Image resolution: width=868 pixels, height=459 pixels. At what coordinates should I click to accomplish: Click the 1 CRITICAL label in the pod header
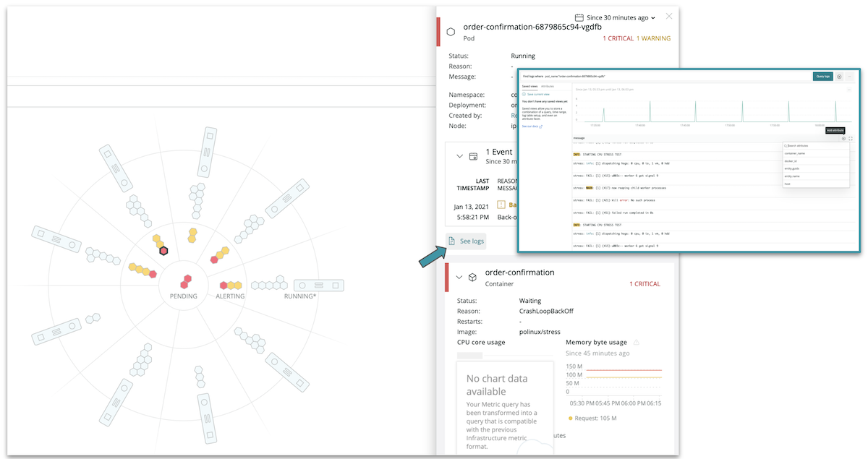[618, 38]
